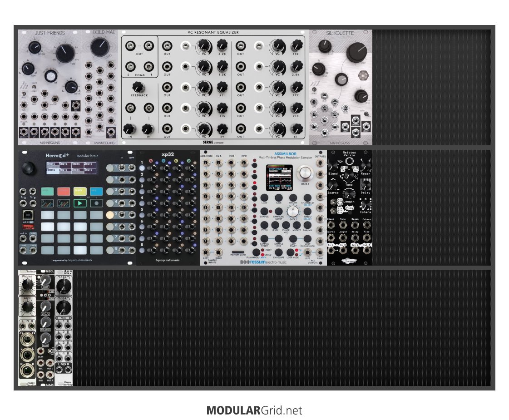This screenshot has width=509, height=420.
Task: Click the record button on Hermod+
Action: 96,203
